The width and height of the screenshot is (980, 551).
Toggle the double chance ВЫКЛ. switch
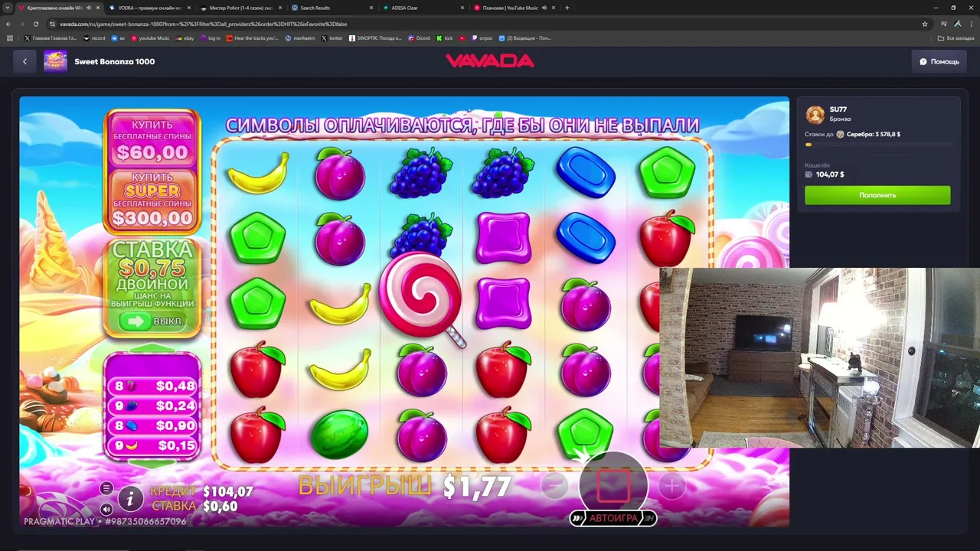(x=152, y=321)
